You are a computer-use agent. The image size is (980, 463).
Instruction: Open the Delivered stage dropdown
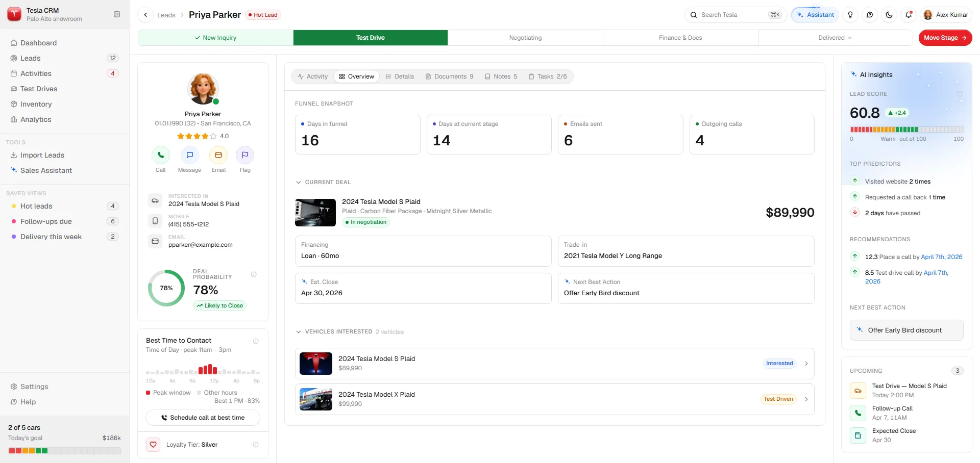coord(835,38)
